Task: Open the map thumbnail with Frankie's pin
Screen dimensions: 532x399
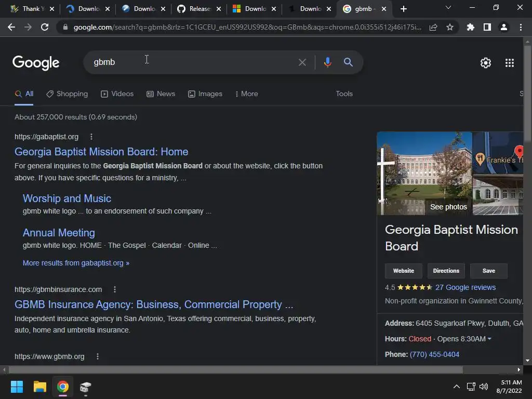Action: pyautogui.click(x=498, y=153)
